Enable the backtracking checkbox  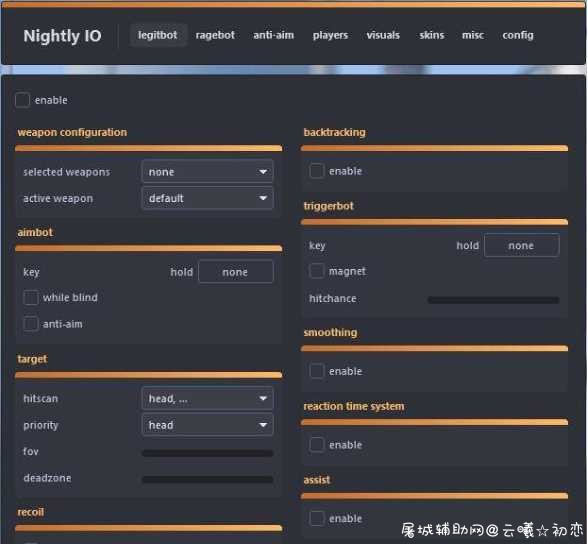coord(316,171)
